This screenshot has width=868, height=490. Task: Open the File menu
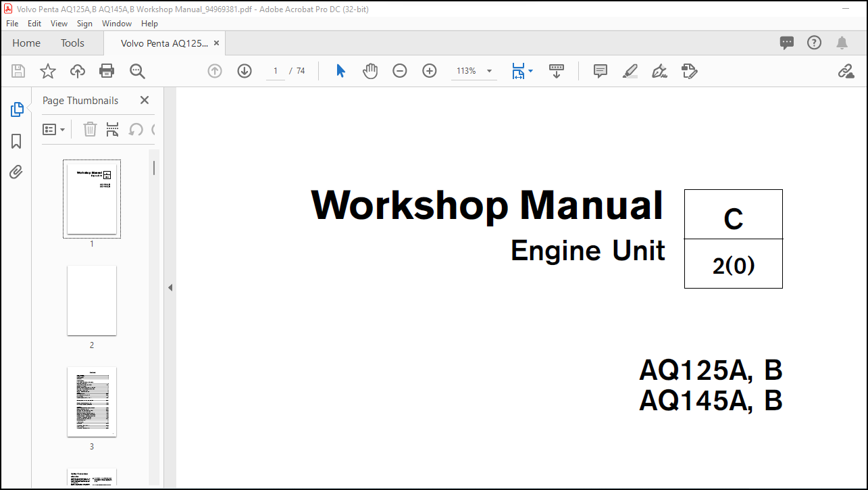[12, 23]
